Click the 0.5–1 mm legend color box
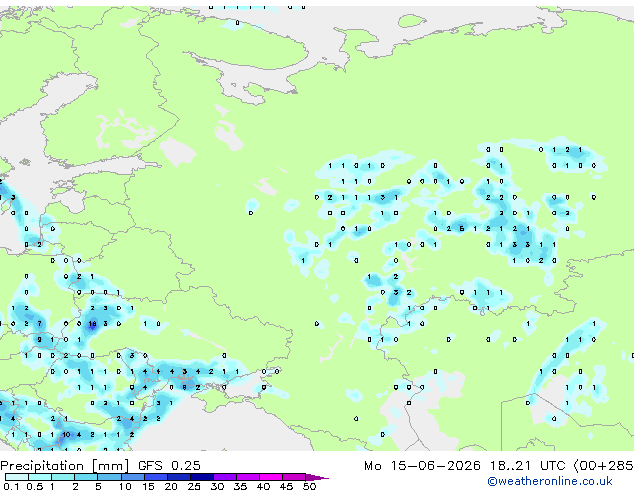The width and height of the screenshot is (634, 490). point(40,477)
